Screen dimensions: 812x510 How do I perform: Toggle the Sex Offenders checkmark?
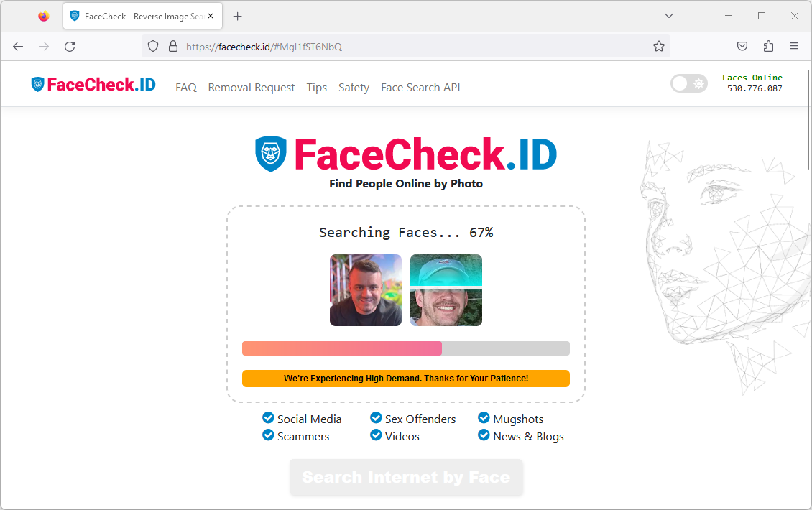[x=376, y=417]
